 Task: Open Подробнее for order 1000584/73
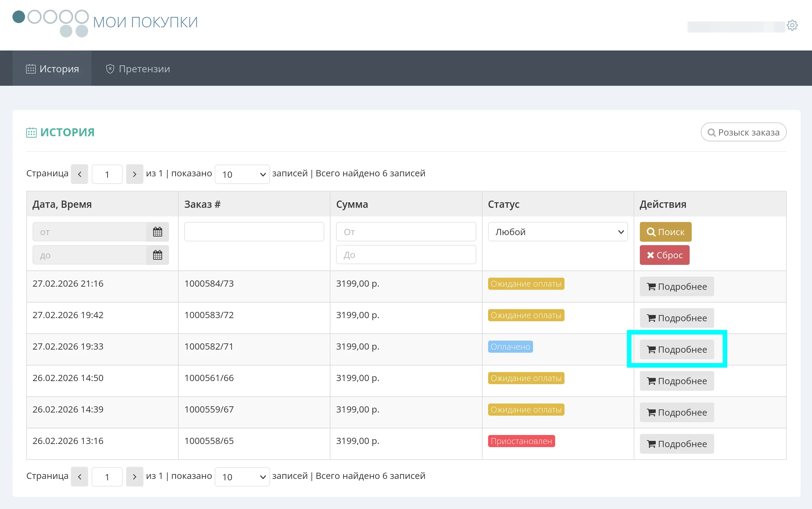point(676,287)
